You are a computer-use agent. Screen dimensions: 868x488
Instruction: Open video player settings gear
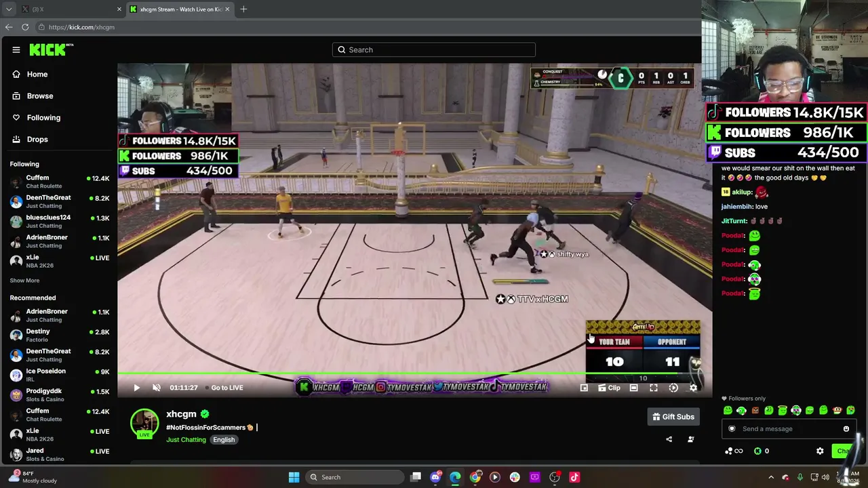click(693, 388)
